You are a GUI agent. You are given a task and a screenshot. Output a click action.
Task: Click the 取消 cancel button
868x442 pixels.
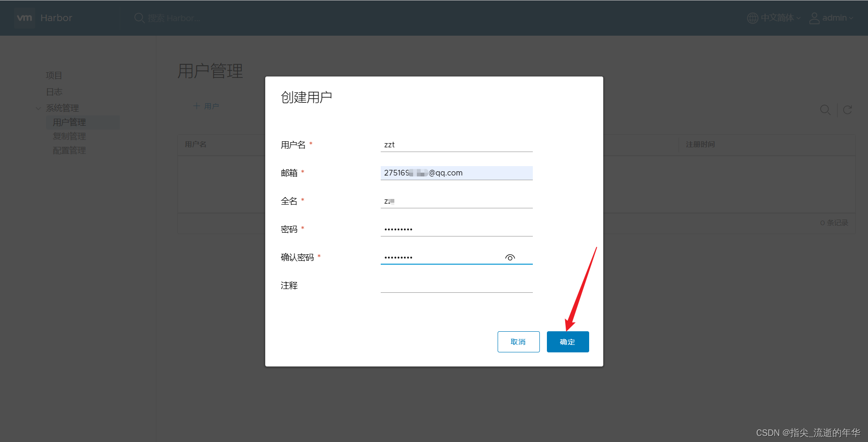coord(518,342)
